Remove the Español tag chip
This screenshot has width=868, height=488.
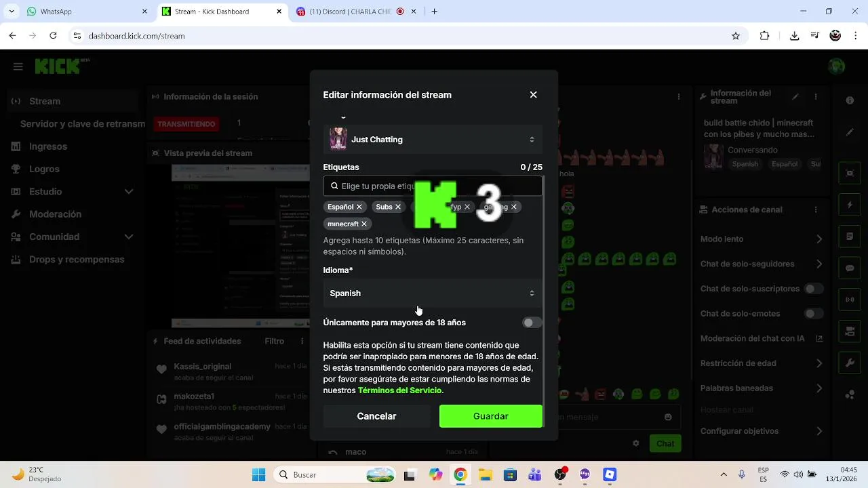coord(359,207)
